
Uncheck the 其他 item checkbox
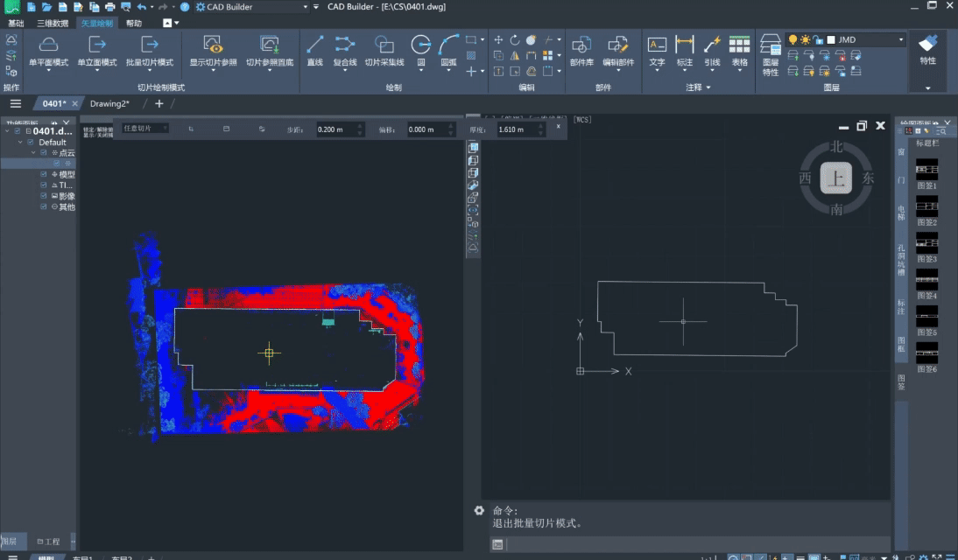[44, 207]
